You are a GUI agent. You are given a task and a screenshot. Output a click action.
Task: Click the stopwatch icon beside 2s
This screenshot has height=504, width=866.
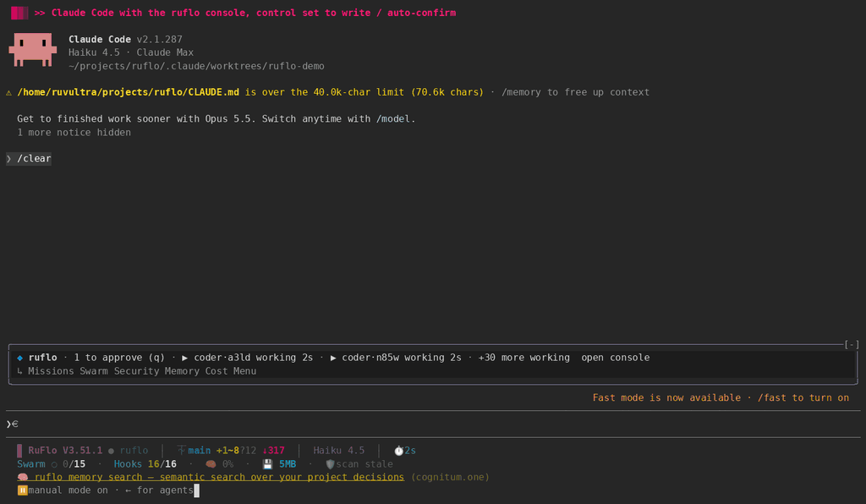click(399, 451)
